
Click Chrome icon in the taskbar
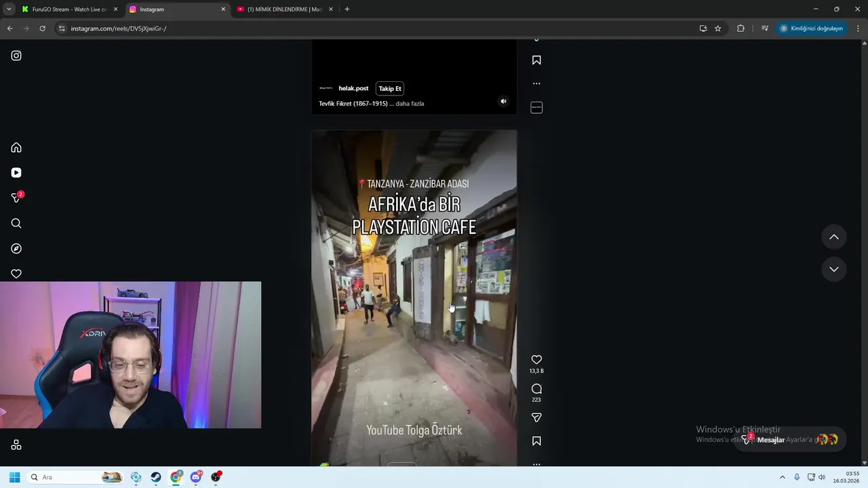click(x=176, y=477)
